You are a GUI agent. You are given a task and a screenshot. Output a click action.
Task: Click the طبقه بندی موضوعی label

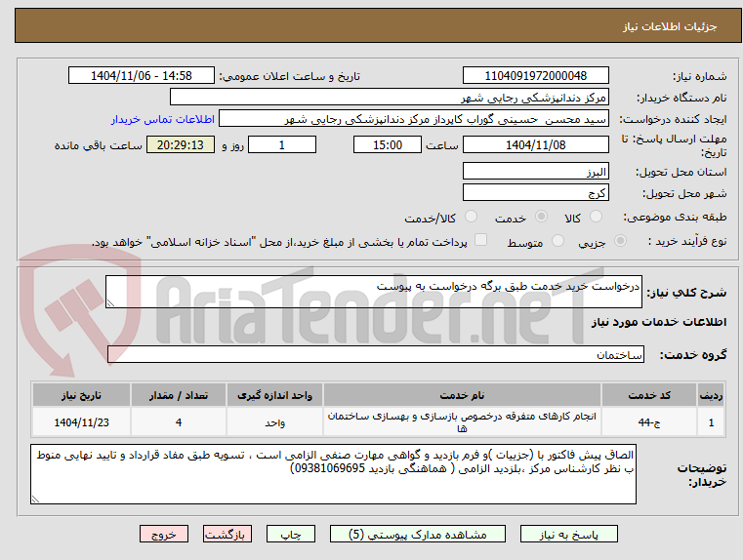[675, 218]
